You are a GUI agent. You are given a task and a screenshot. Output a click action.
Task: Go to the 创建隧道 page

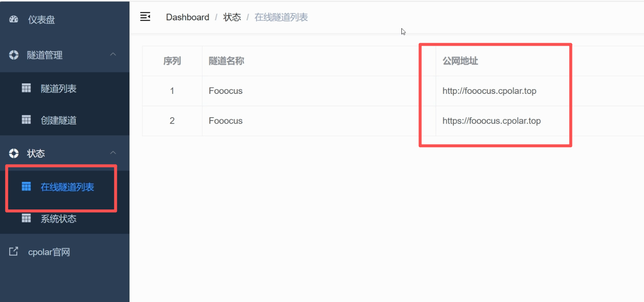pos(65,120)
